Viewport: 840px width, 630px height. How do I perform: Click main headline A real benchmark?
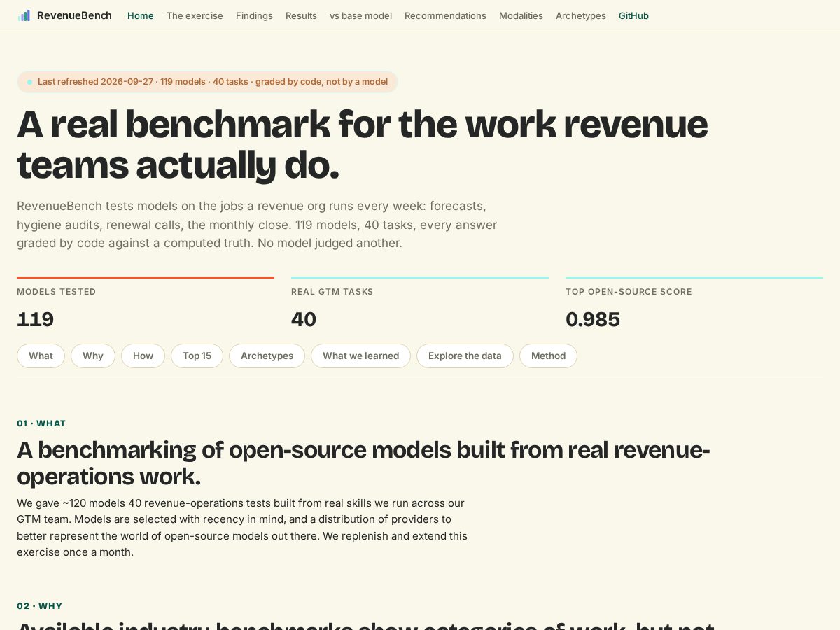(x=363, y=145)
